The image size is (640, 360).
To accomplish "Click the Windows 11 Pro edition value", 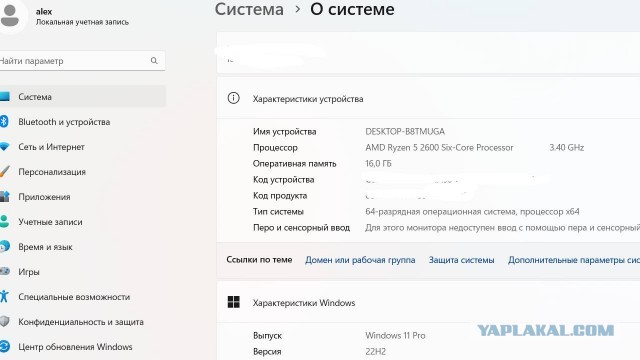I will [395, 336].
